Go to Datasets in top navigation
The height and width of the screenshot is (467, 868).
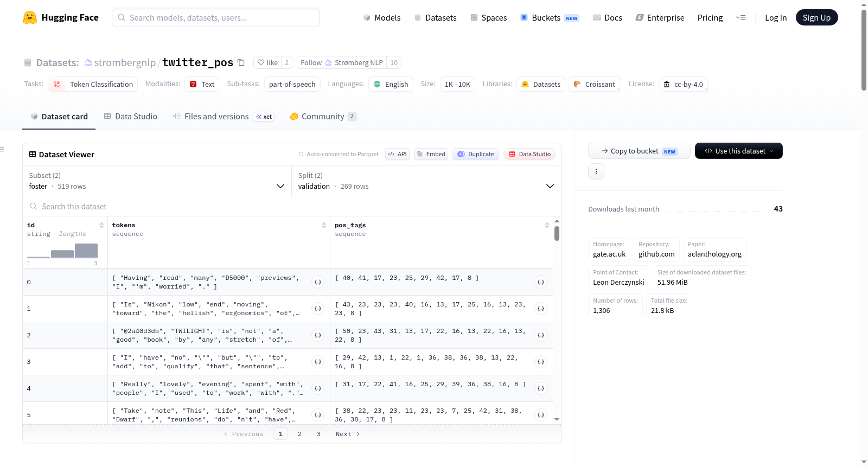click(435, 17)
